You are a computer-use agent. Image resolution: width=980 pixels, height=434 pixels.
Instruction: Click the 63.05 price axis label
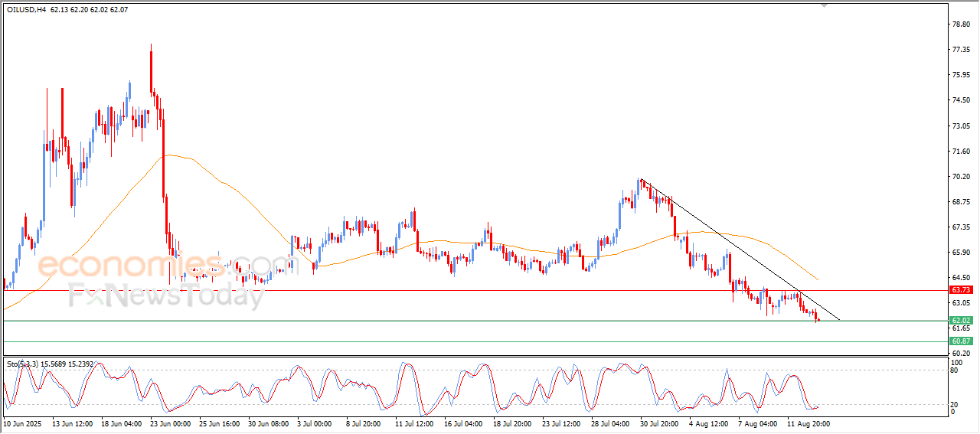[961, 302]
